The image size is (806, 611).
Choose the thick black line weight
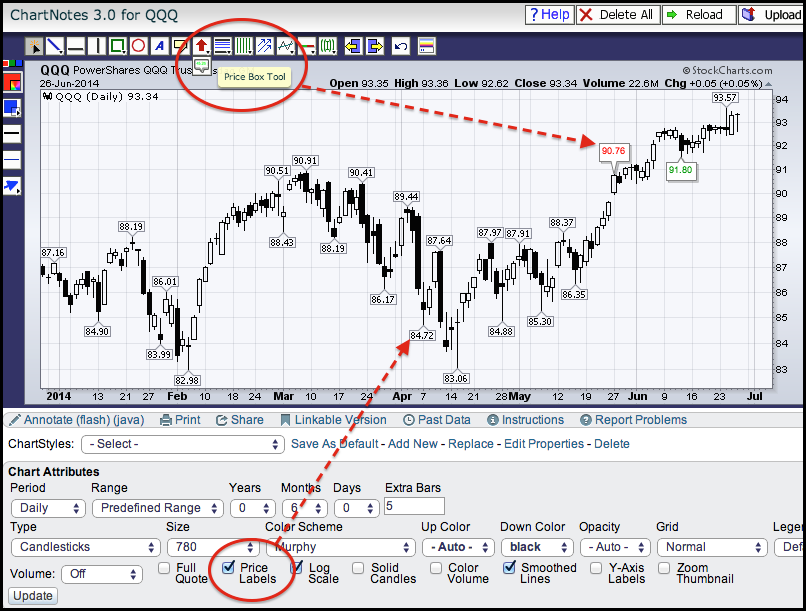click(12, 134)
